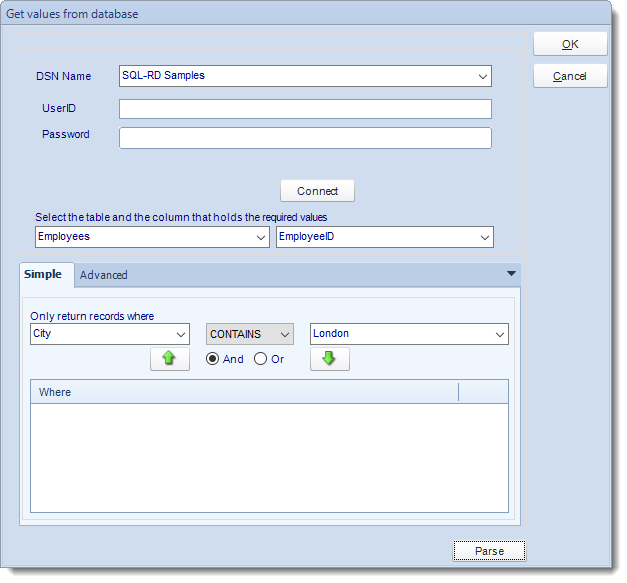627x583 pixels.
Task: Open the DSN Name dropdown
Action: pos(483,76)
